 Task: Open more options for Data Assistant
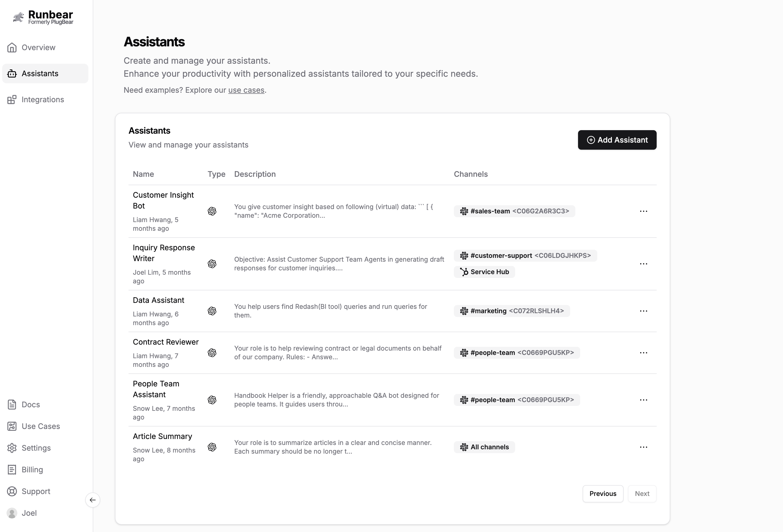click(644, 311)
